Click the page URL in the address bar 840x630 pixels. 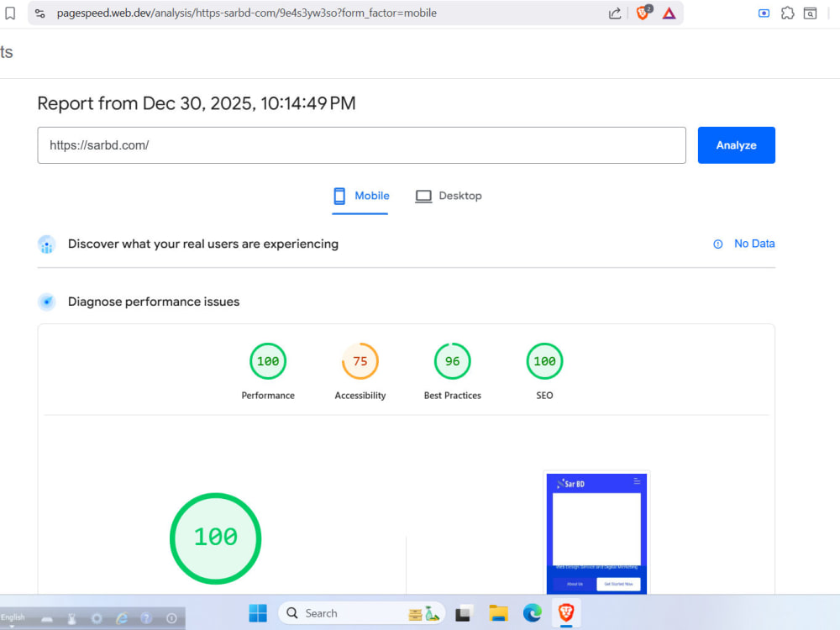246,13
